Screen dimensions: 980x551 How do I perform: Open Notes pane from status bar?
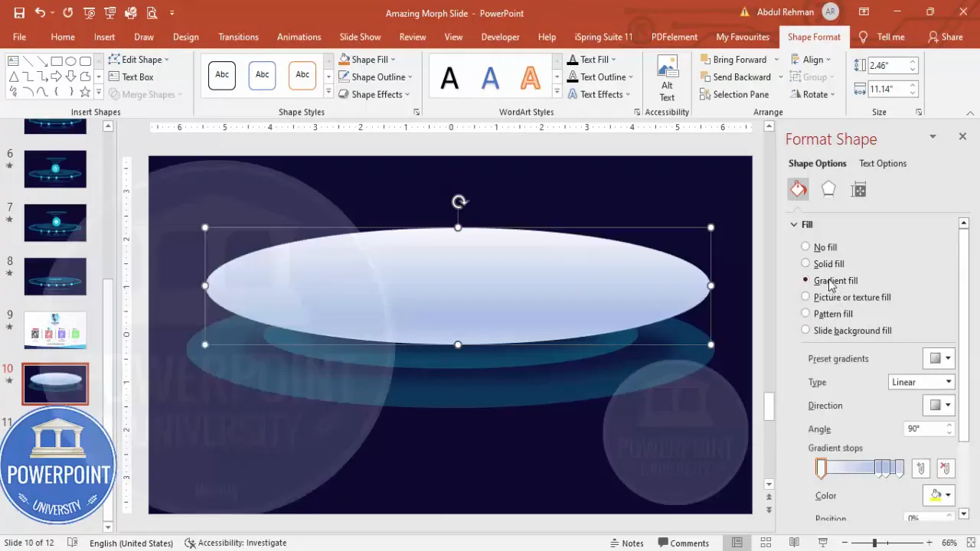tap(626, 543)
